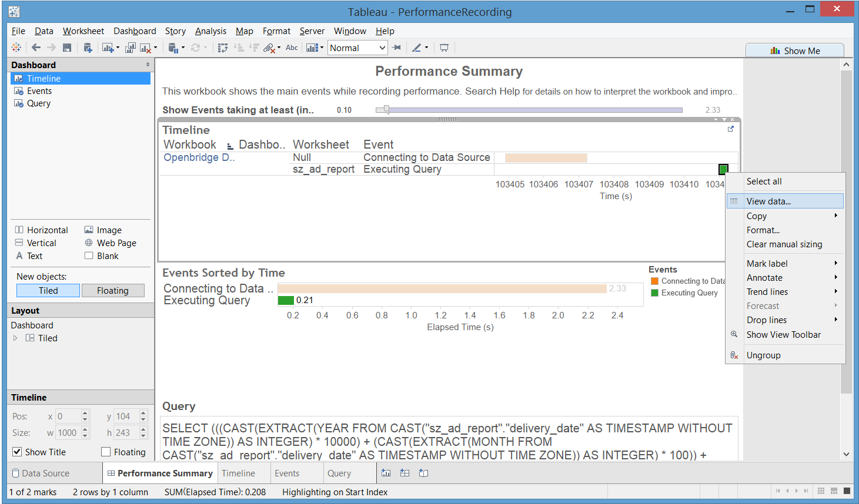Click the New Story icon near sheet tabs
This screenshot has height=504, width=859.
423,473
